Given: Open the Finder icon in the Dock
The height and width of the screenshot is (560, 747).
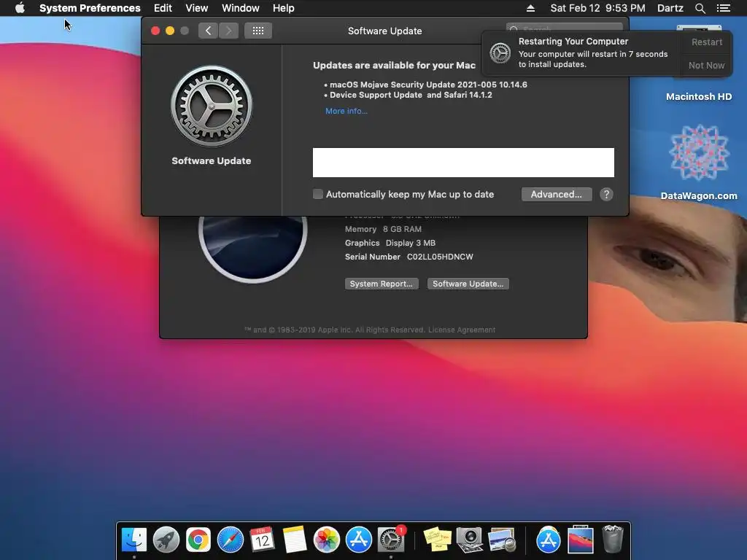Looking at the screenshot, I should 134,540.
